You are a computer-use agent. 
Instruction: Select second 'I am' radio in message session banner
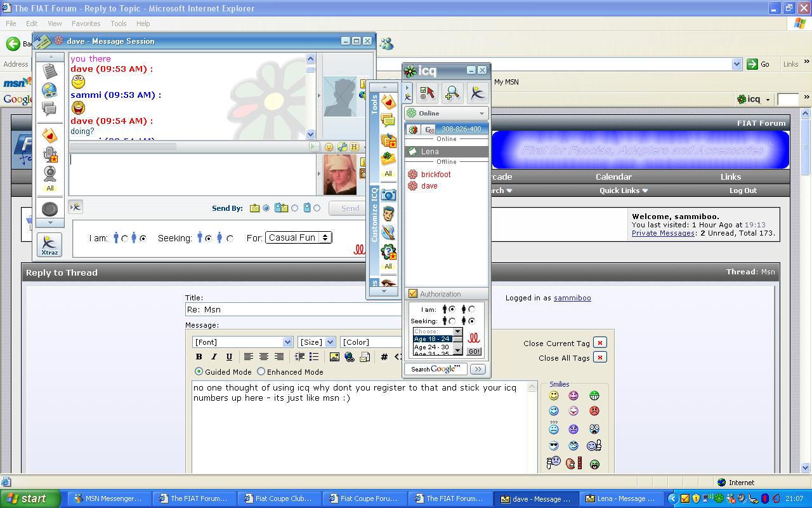click(x=143, y=238)
